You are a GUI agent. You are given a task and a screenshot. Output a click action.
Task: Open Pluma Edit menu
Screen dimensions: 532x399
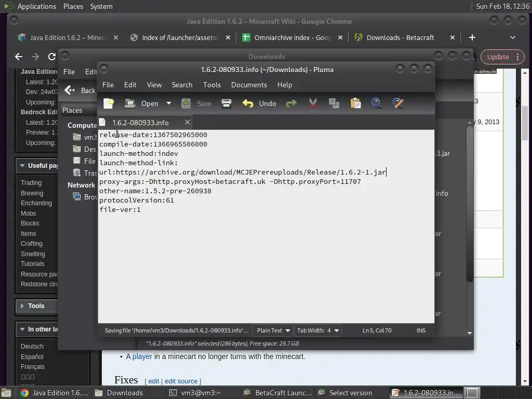click(130, 85)
